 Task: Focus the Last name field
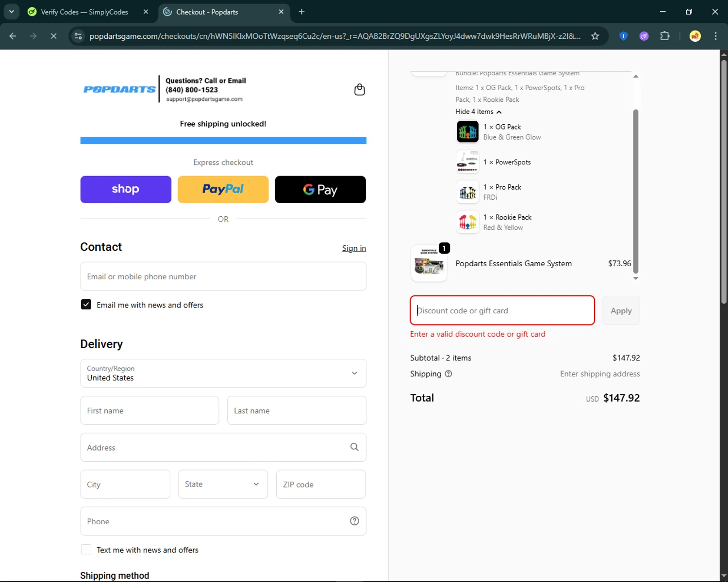297,410
